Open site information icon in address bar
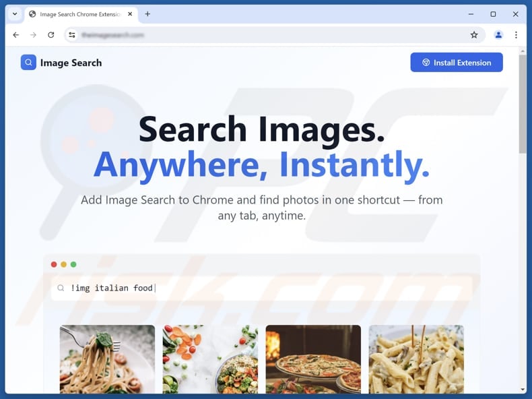This screenshot has height=399, width=532. click(72, 34)
